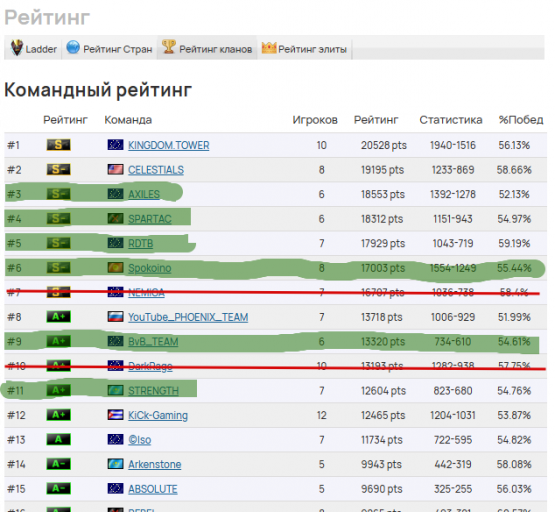Click the EU flag next to ABSOLUTE
Screen dimensions: 555x512
pos(115,489)
